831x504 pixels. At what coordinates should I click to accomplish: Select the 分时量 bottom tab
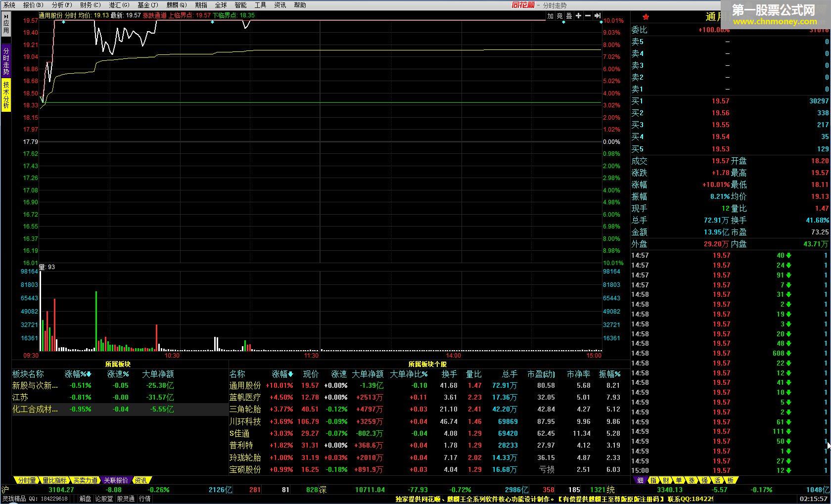(26, 480)
